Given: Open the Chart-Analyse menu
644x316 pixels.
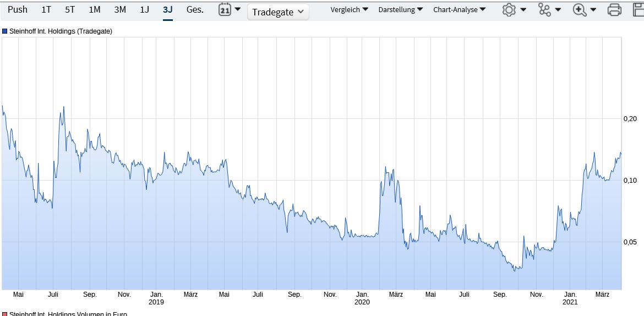Looking at the screenshot, I should coord(460,9).
